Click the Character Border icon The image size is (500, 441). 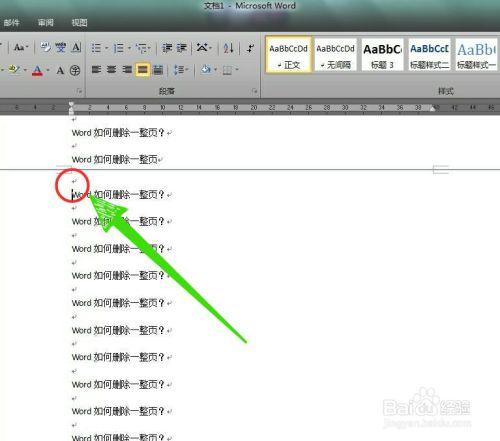pyautogui.click(x=76, y=48)
